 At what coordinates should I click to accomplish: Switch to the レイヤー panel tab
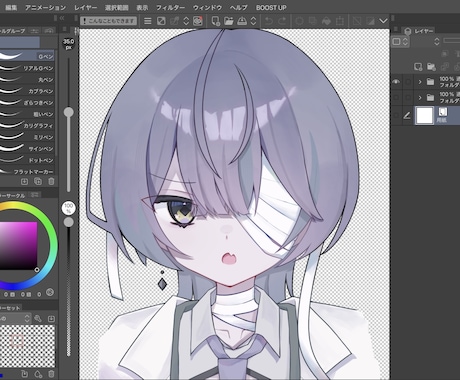[419, 31]
